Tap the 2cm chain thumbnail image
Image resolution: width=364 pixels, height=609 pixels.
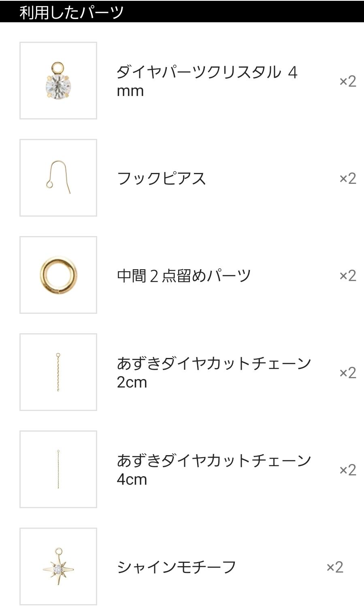coord(58,372)
